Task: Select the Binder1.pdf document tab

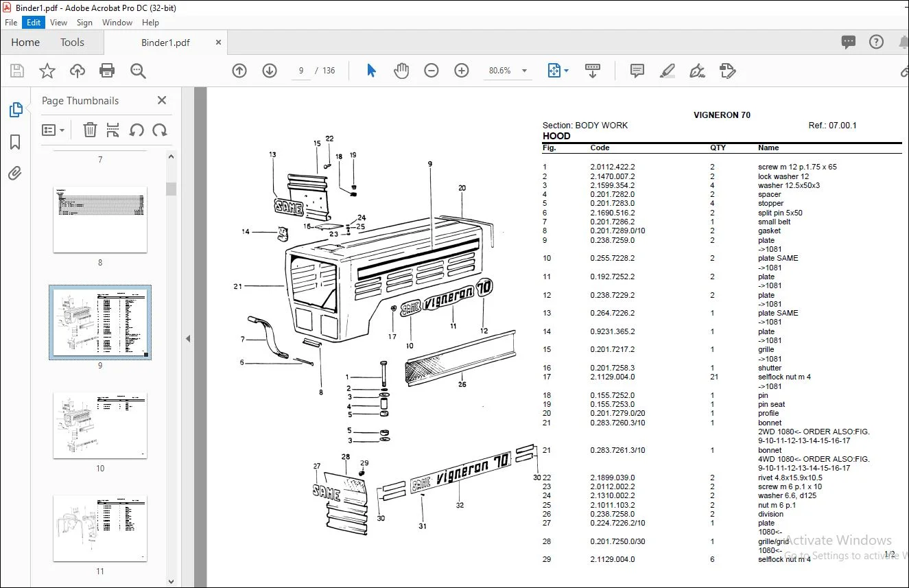Action: pos(165,43)
